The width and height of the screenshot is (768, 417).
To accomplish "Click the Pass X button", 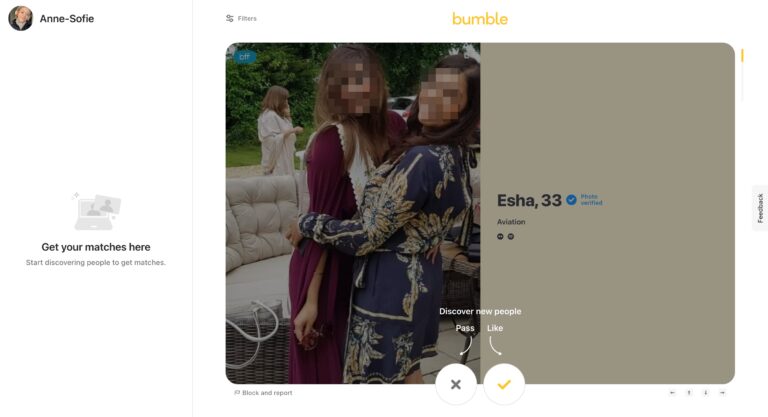I will 456,385.
